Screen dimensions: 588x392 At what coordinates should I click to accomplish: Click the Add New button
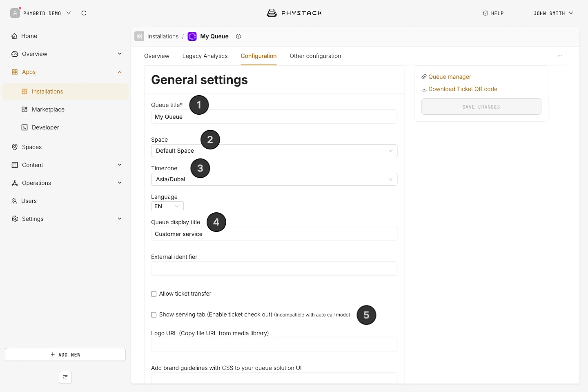click(x=65, y=354)
